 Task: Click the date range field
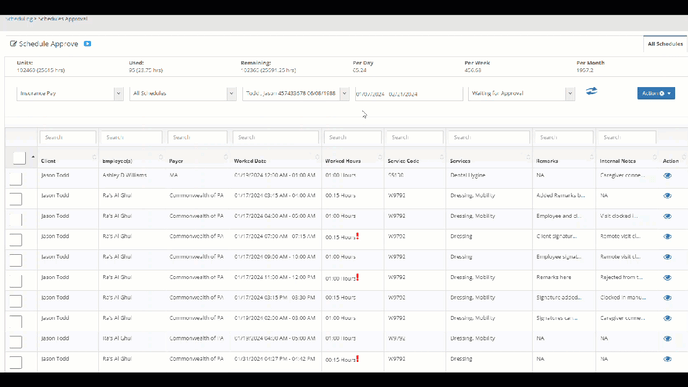click(x=409, y=94)
